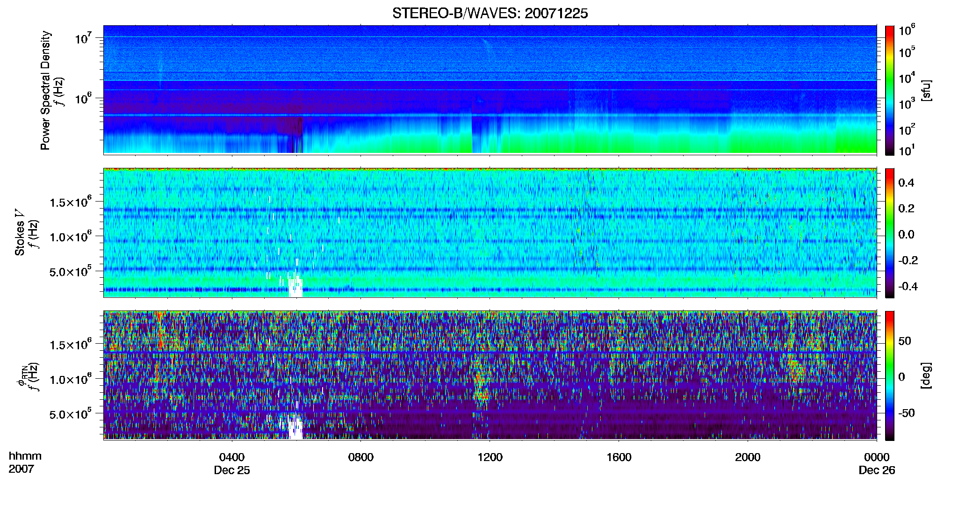Click the 0.0 tick on Stokes color bar
The image size is (980, 505).
point(906,234)
